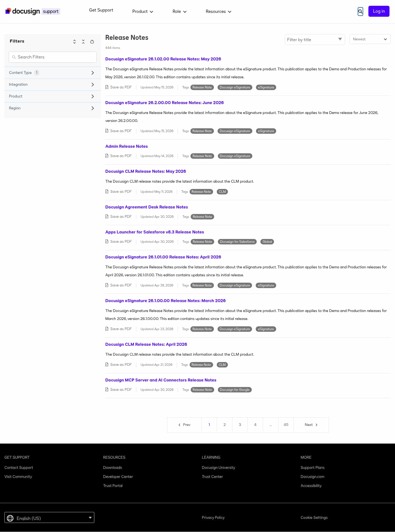Open Docusign MCP Server and AI Connectors notes
The height and width of the screenshot is (532, 395).
[x=161, y=380]
